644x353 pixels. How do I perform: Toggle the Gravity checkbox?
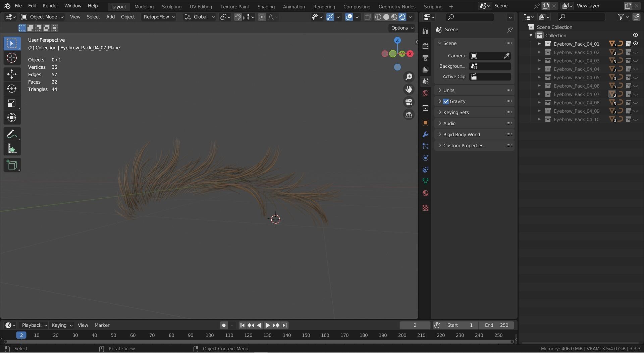tap(446, 101)
